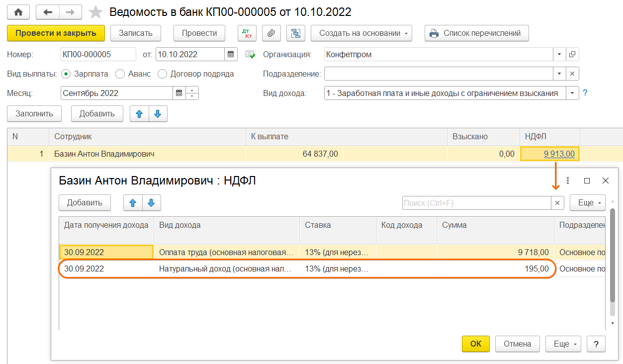Select the Зарплата radio button
Image resolution: width=623 pixels, height=364 pixels.
(66, 74)
